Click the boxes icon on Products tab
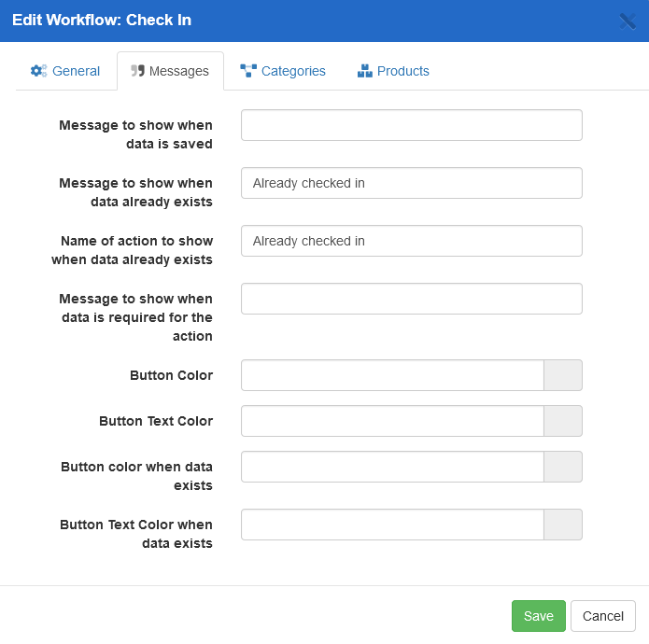The width and height of the screenshot is (649, 644). (x=365, y=71)
